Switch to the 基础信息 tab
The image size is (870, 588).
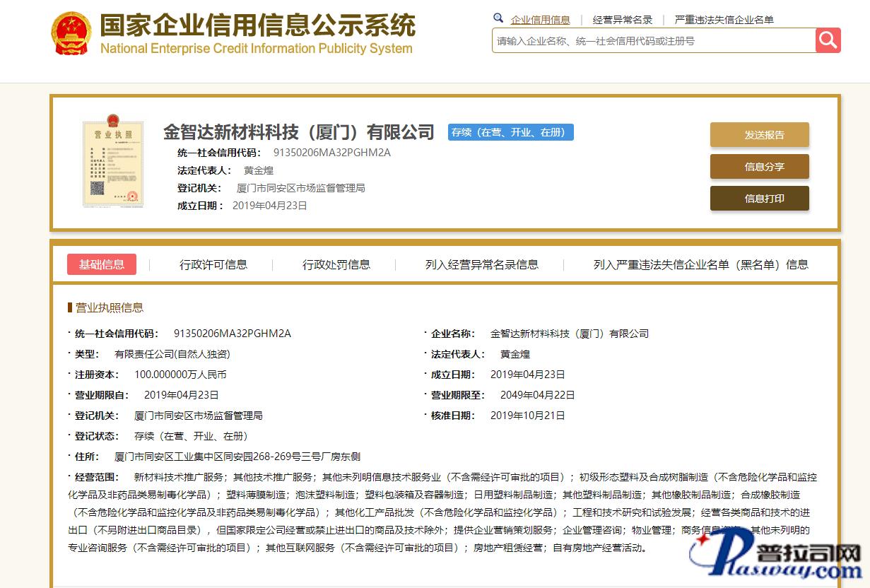point(102,264)
